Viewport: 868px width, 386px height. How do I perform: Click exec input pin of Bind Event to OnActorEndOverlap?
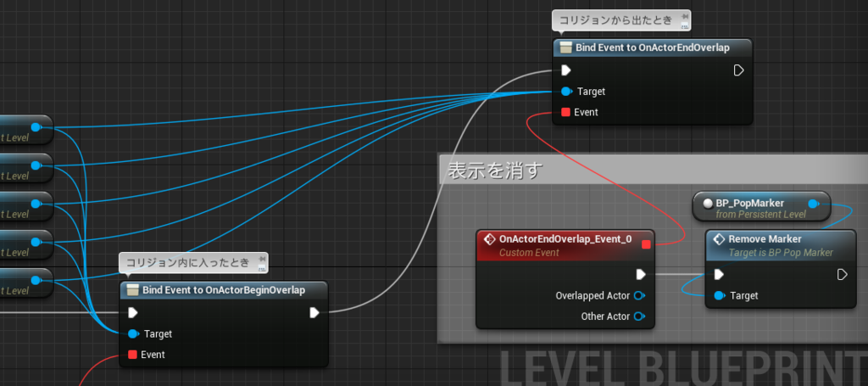(x=565, y=70)
